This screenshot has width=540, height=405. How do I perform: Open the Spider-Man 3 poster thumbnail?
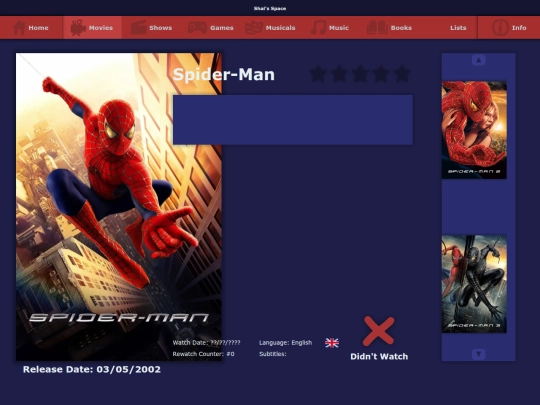tap(474, 284)
